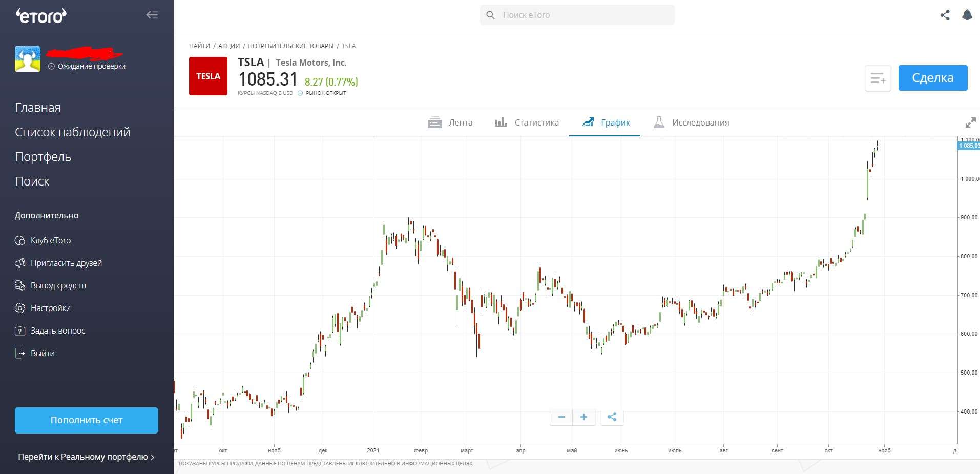The height and width of the screenshot is (474, 980).
Task: Click price change 8.27 (0.77%)
Action: click(x=331, y=82)
